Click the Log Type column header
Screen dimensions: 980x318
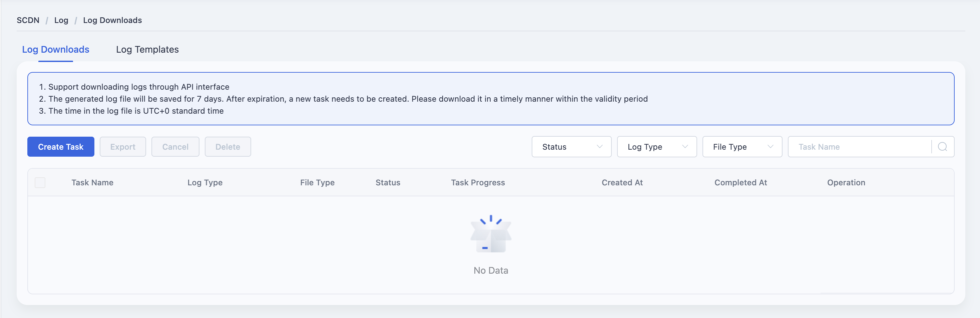[x=205, y=183]
